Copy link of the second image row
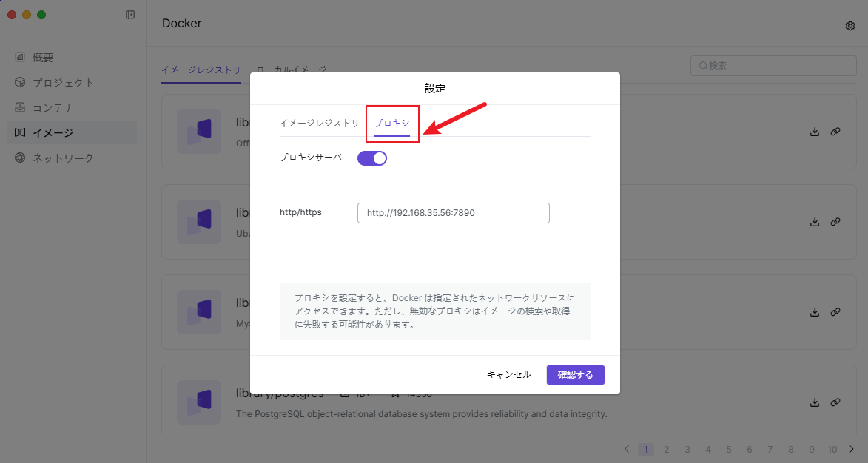This screenshot has width=868, height=463. 835,222
